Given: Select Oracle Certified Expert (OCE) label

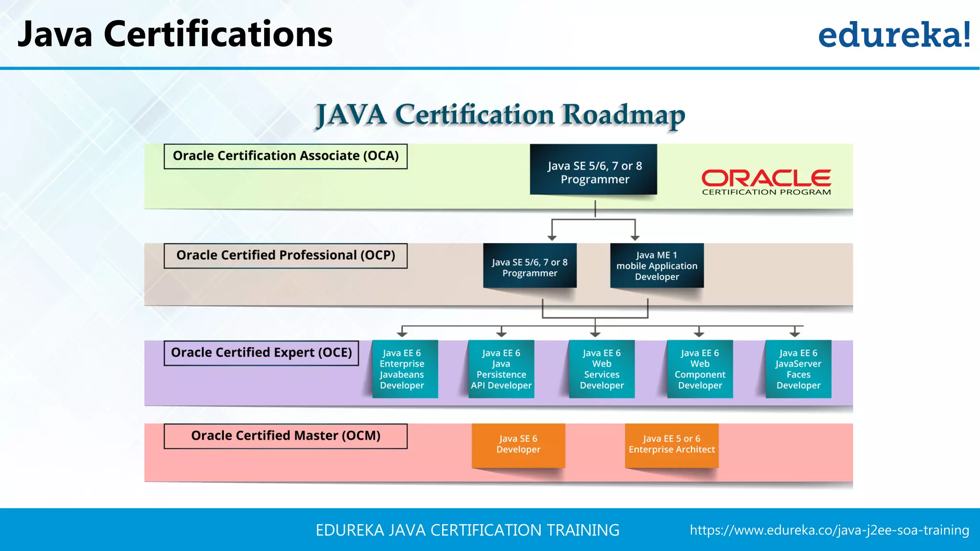Looking at the screenshot, I should coord(261,353).
